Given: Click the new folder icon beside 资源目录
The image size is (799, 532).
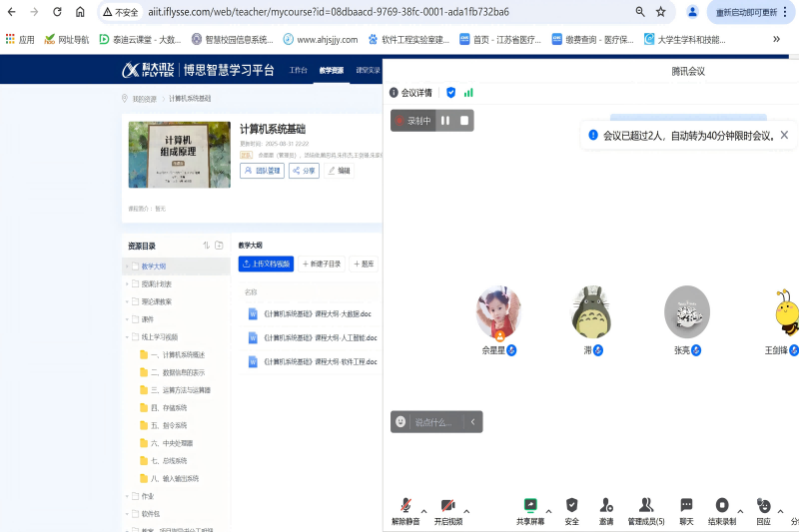Looking at the screenshot, I should [x=219, y=246].
